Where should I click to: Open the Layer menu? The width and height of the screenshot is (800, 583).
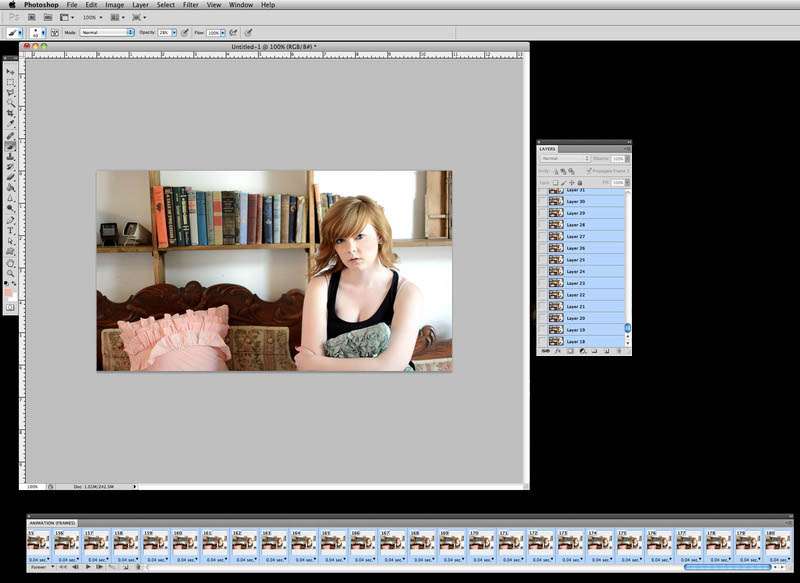coord(140,5)
